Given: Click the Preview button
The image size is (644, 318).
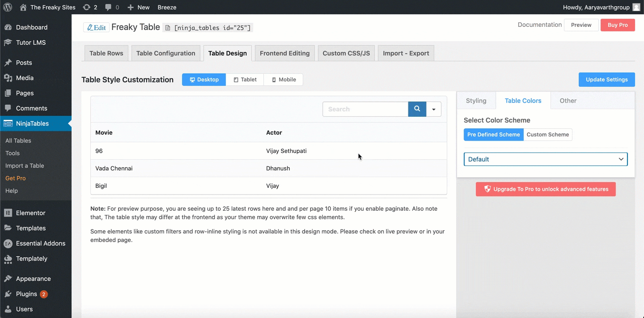Looking at the screenshot, I should 581,25.
